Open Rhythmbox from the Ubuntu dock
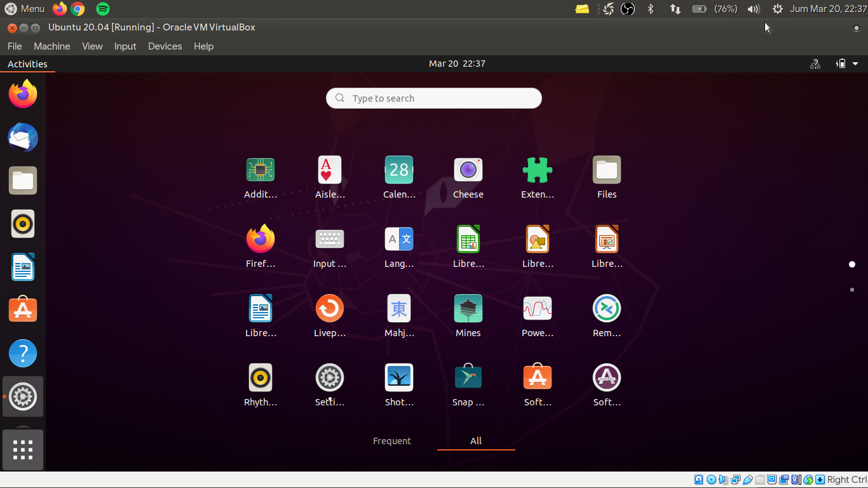 click(23, 224)
